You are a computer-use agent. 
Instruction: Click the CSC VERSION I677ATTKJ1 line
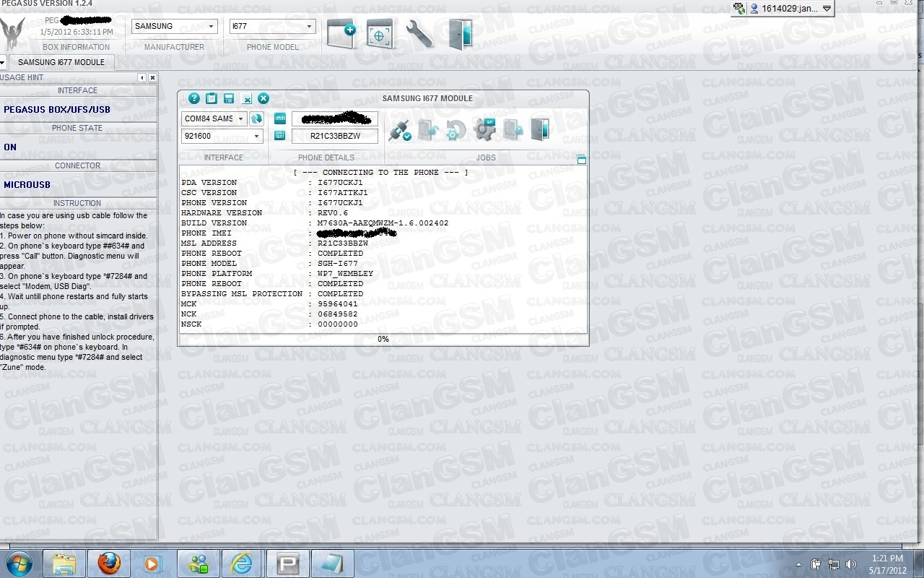[274, 193]
